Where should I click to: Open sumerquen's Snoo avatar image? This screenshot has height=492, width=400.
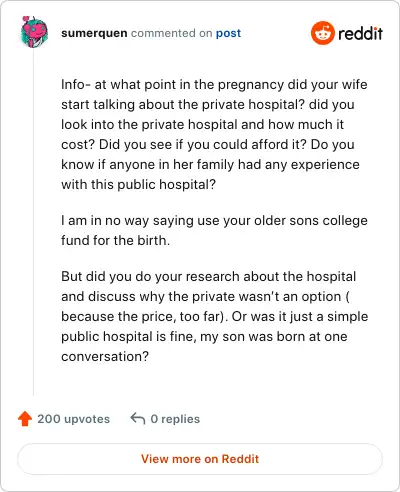point(34,32)
